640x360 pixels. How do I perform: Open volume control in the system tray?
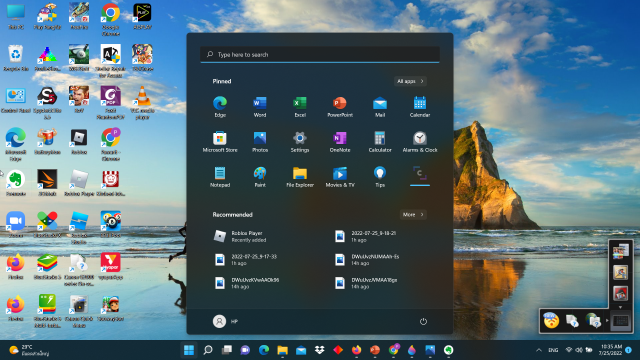coord(579,350)
